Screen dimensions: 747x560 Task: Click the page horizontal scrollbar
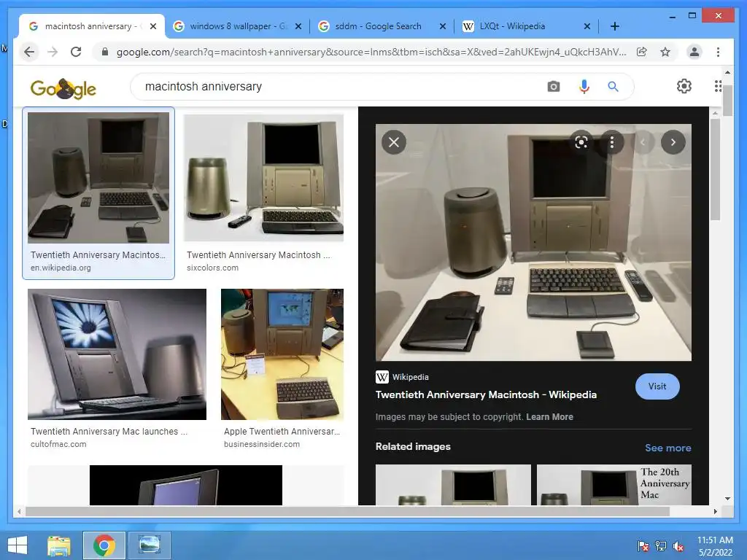(x=347, y=511)
